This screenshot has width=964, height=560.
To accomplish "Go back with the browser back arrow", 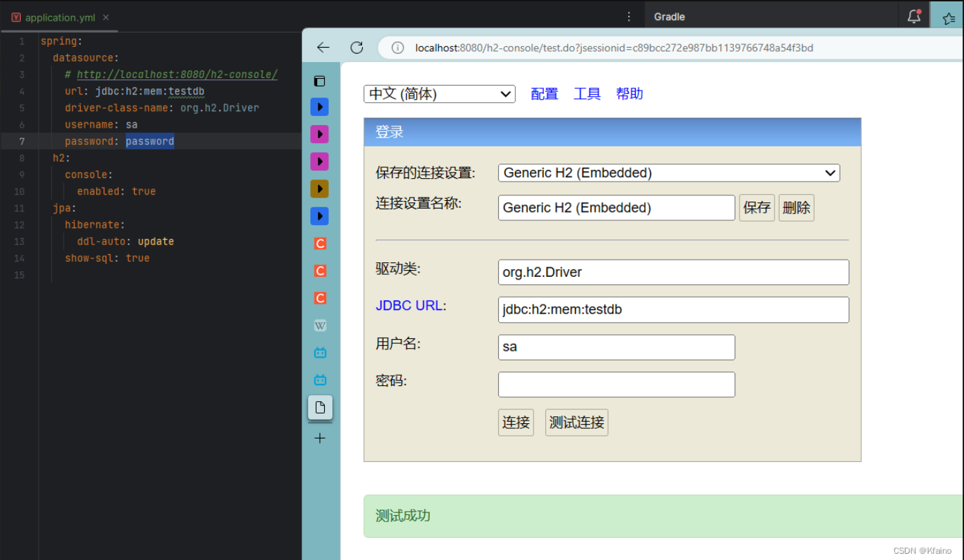I will pyautogui.click(x=323, y=48).
